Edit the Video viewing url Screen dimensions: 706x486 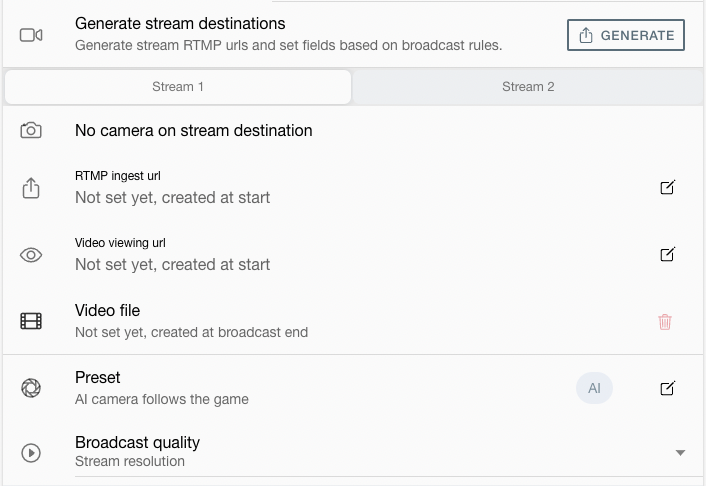[x=667, y=254]
